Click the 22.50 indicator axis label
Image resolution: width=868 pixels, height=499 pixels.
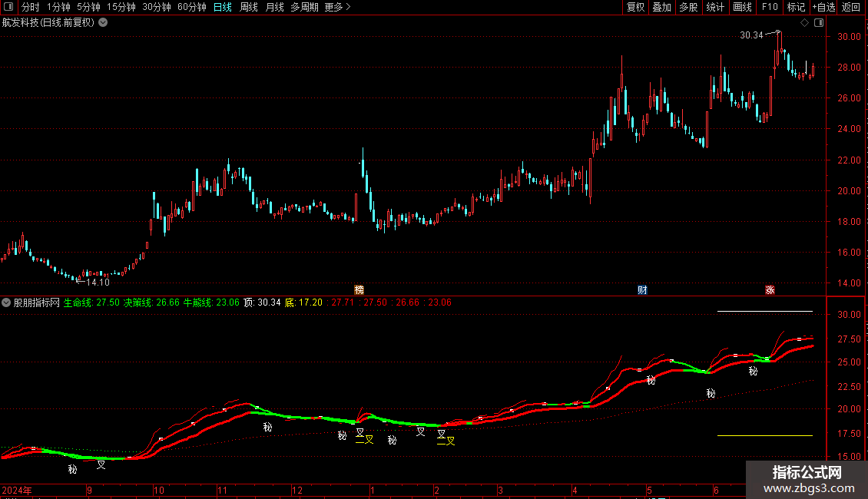click(x=849, y=386)
